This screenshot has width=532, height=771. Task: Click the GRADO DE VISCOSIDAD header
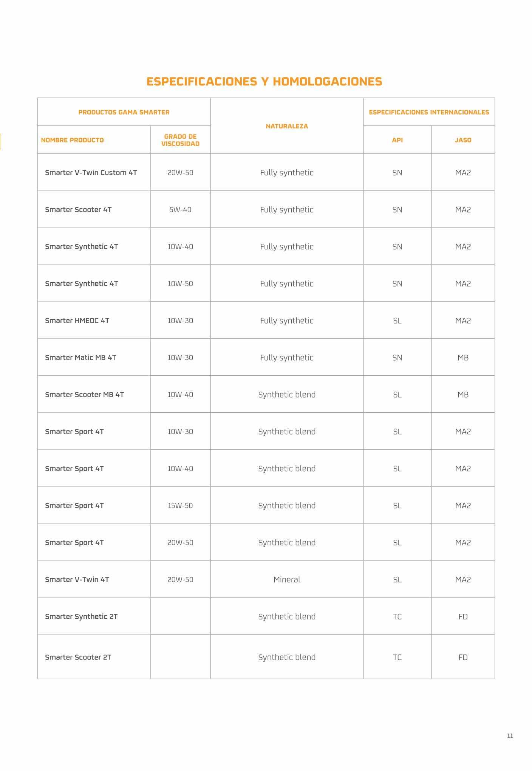pyautogui.click(x=180, y=140)
